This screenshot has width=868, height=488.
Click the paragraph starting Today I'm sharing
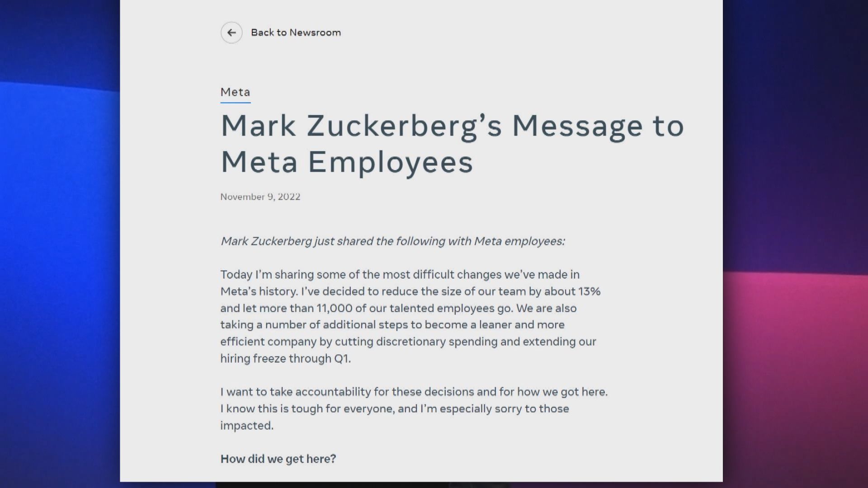400,275
